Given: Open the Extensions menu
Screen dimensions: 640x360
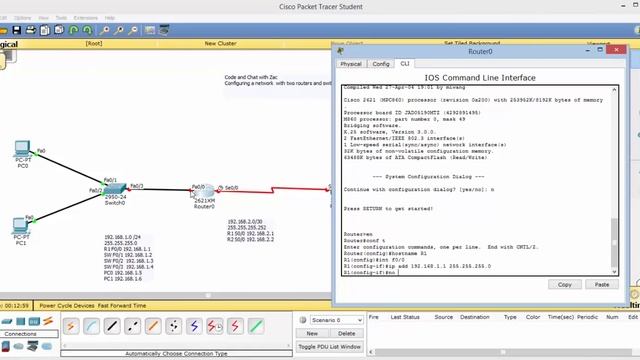Looking at the screenshot, I should (86, 18).
